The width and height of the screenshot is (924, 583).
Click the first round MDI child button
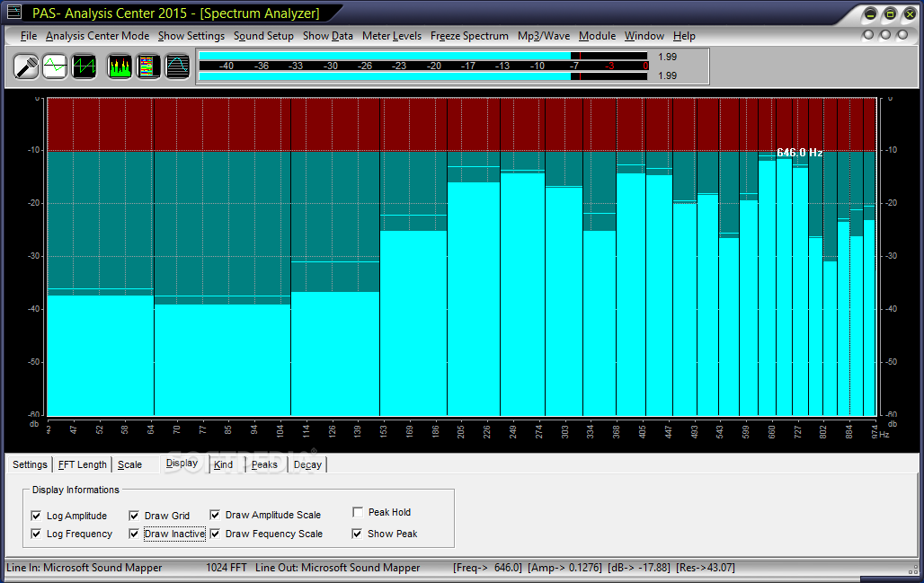868,35
